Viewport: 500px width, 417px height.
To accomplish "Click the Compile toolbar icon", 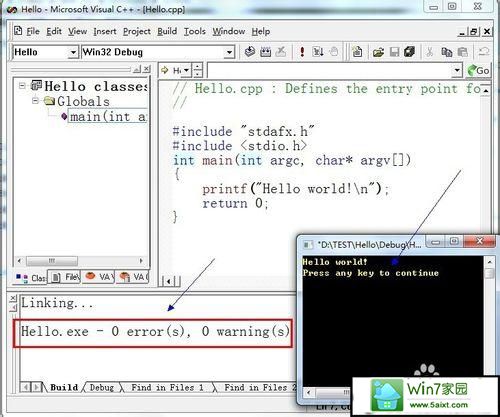I will (x=250, y=52).
